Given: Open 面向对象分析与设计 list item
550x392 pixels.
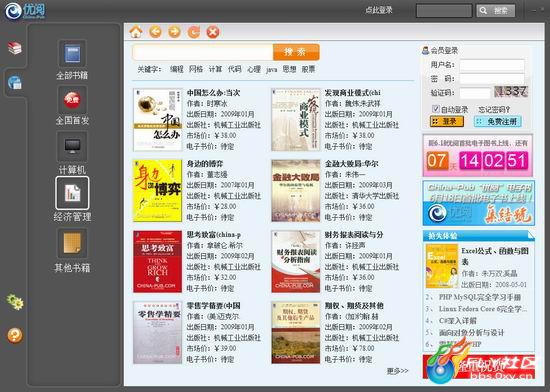Looking at the screenshot, I should pos(471,332).
